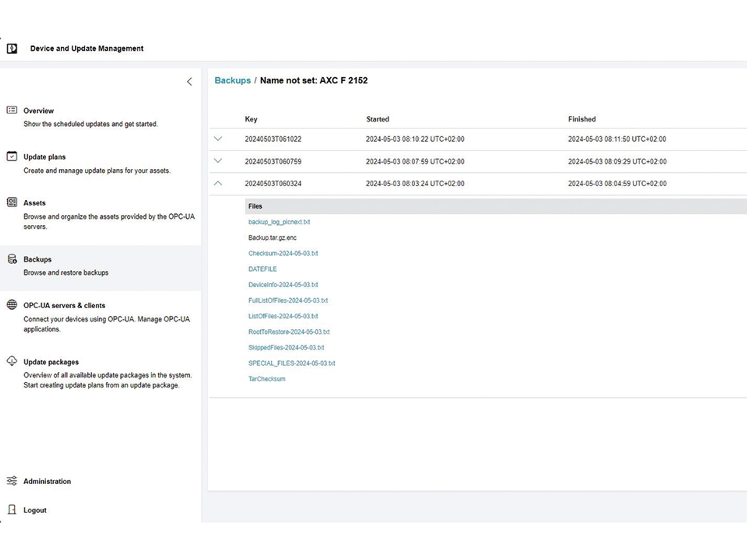
Task: Go to the Assets section
Action: coord(34,203)
